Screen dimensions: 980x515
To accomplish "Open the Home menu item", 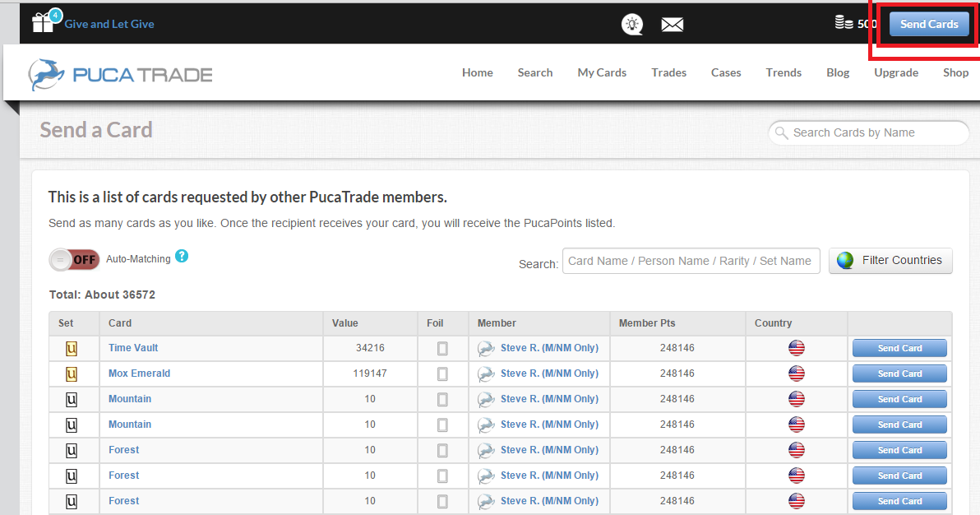I will pos(478,72).
